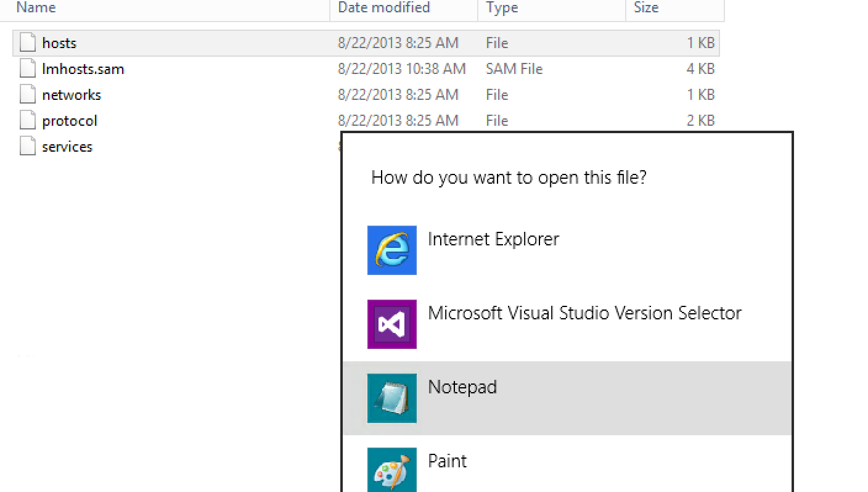868x492 pixels.
Task: Click the file icon beside lmhosts.sam
Action: (27, 68)
